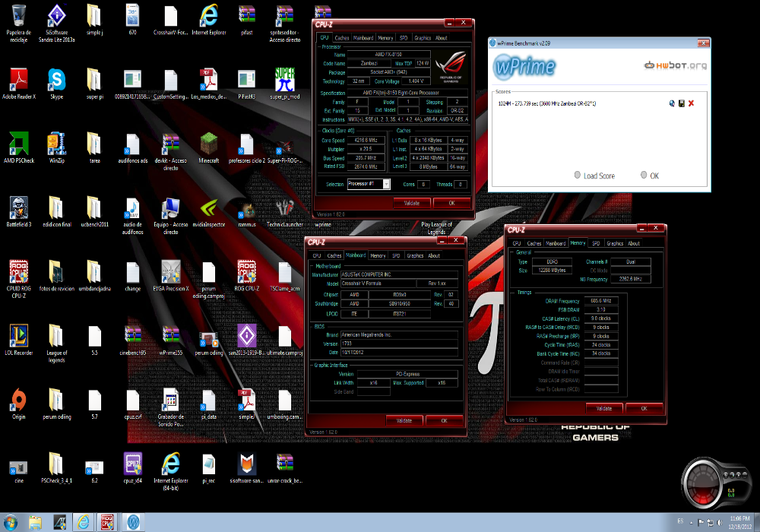
Task: Select the AMD PSCheck desktop icon
Action: click(18, 147)
